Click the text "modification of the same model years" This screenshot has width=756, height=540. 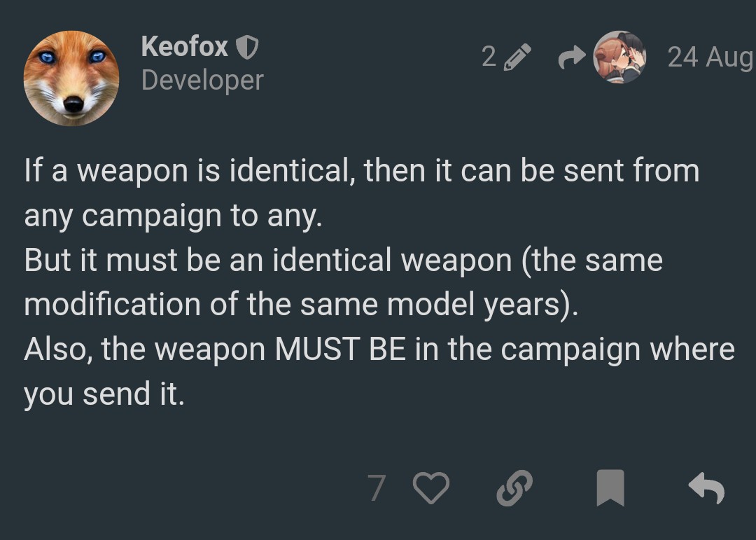[293, 305]
